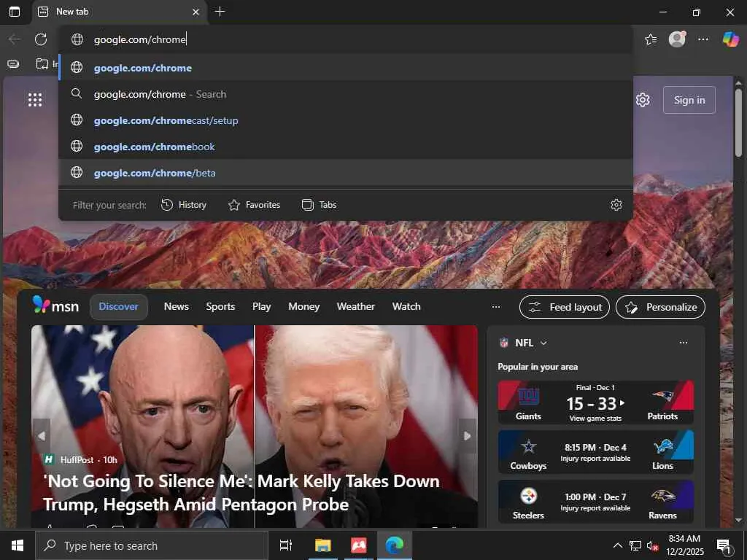Image resolution: width=747 pixels, height=560 pixels.
Task: Click the Type here to search box
Action: coord(152,545)
